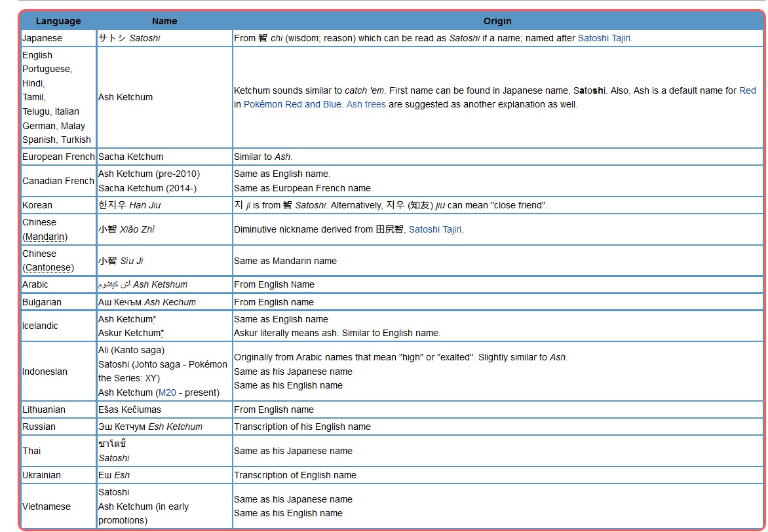Select the 小智 Síu Ji name cell
Screen dimensions: 768x532
coord(164,261)
